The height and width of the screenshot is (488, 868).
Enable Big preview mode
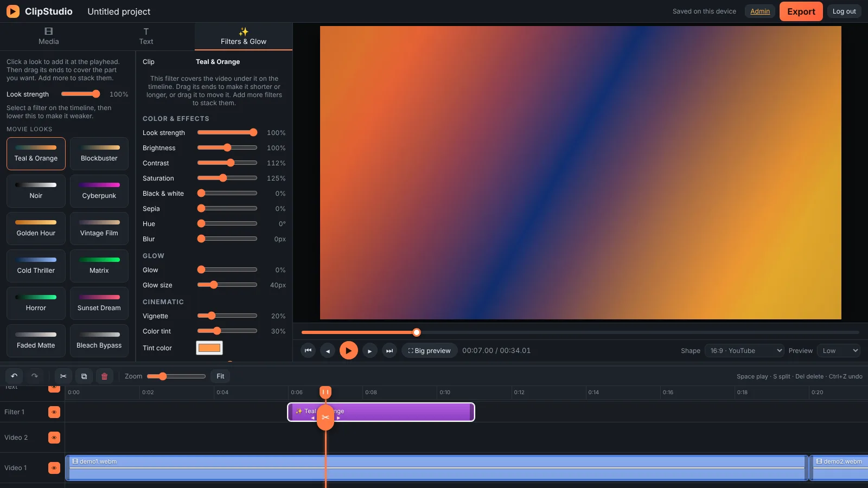[430, 351]
